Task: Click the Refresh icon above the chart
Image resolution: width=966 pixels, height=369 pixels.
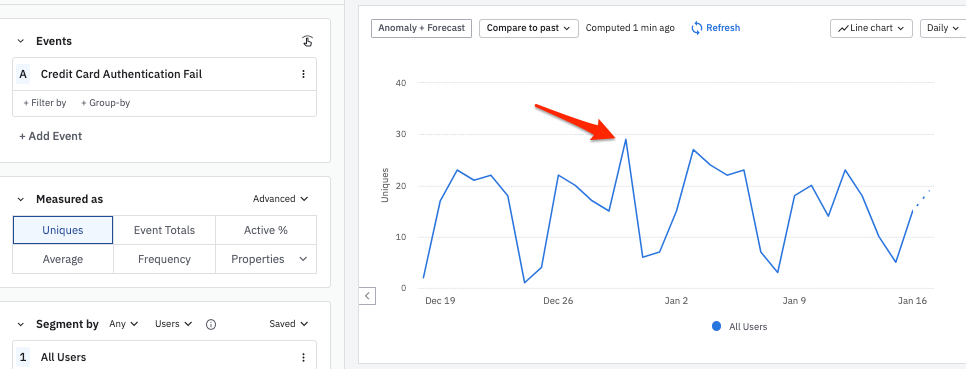Action: (697, 28)
